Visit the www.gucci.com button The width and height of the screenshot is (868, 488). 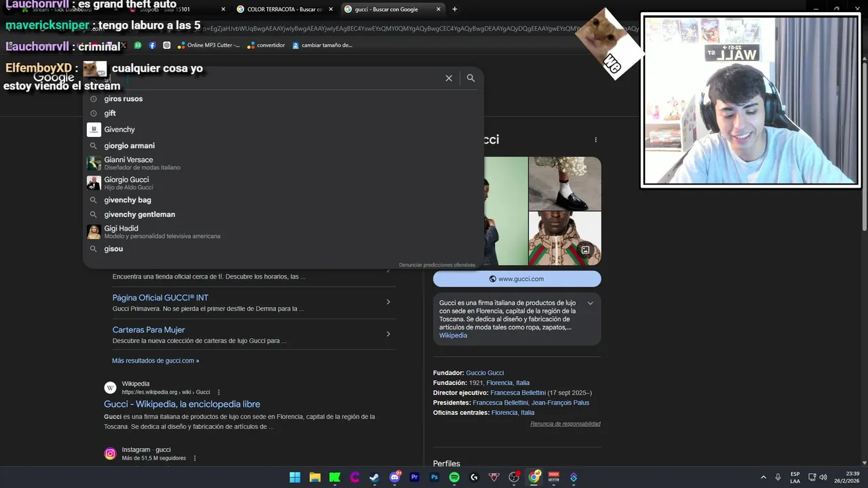tap(517, 279)
